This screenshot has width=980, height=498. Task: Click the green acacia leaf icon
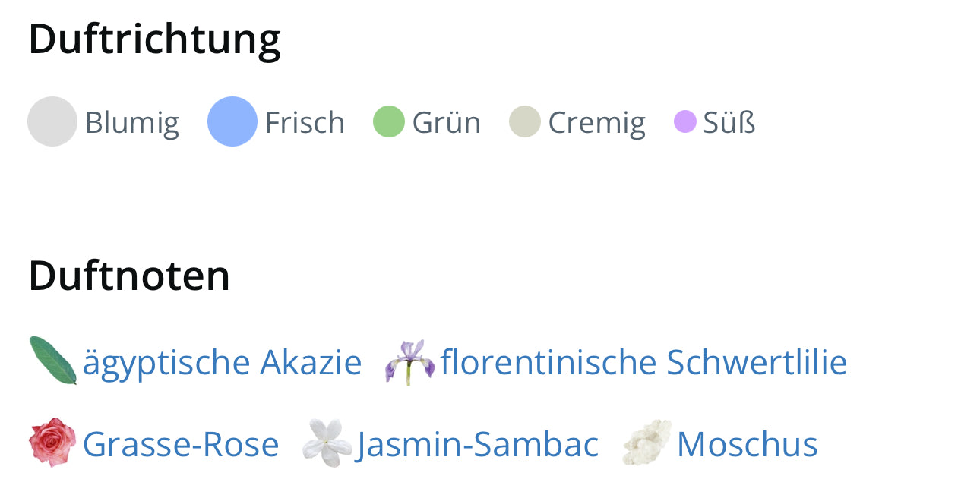pos(52,361)
